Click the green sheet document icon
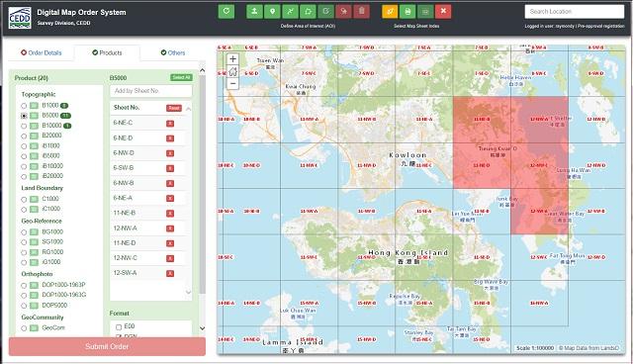633x364 pixels. pyautogui.click(x=407, y=11)
